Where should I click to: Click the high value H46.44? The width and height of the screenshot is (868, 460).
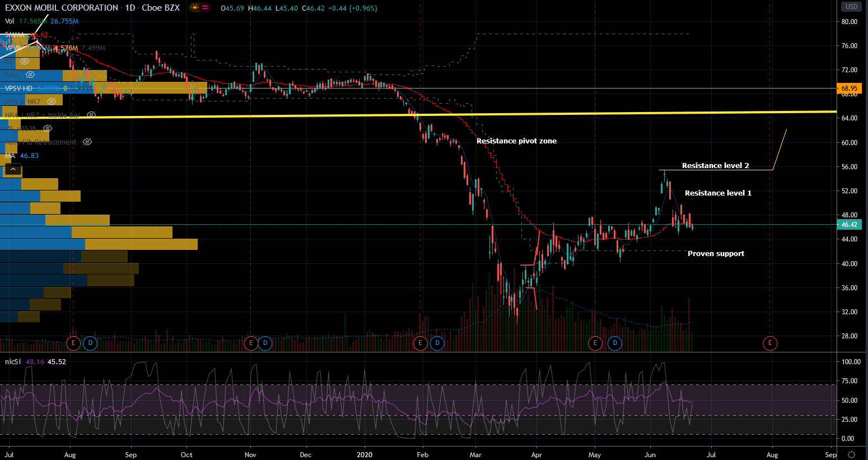[260, 8]
